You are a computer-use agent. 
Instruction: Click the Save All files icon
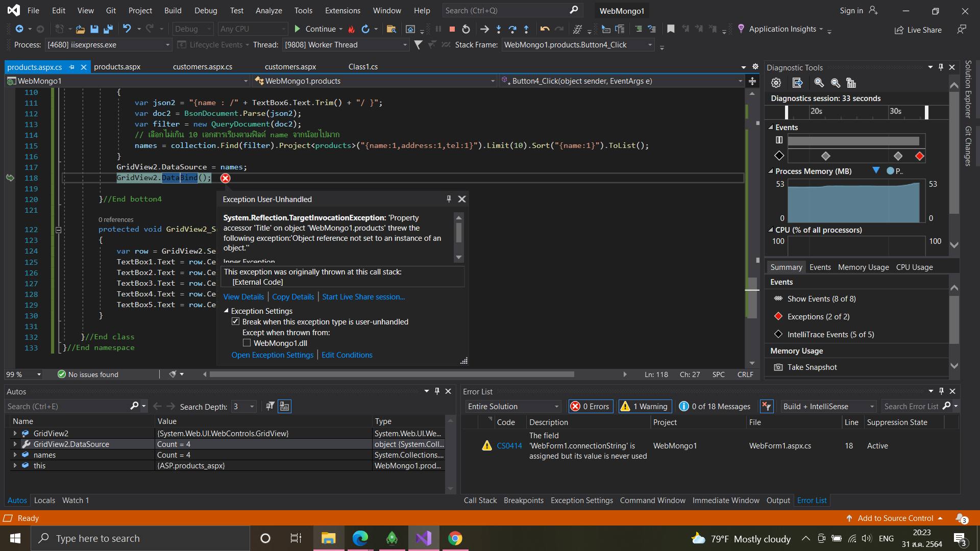tap(108, 29)
